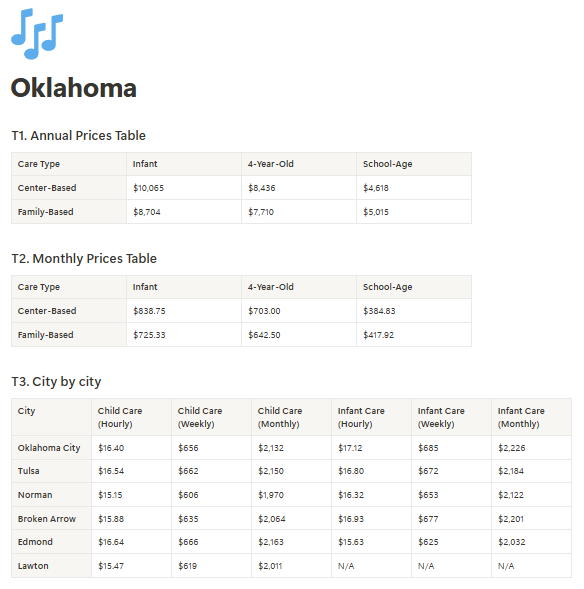
Task: Select the City column header cell
Action: (x=51, y=417)
